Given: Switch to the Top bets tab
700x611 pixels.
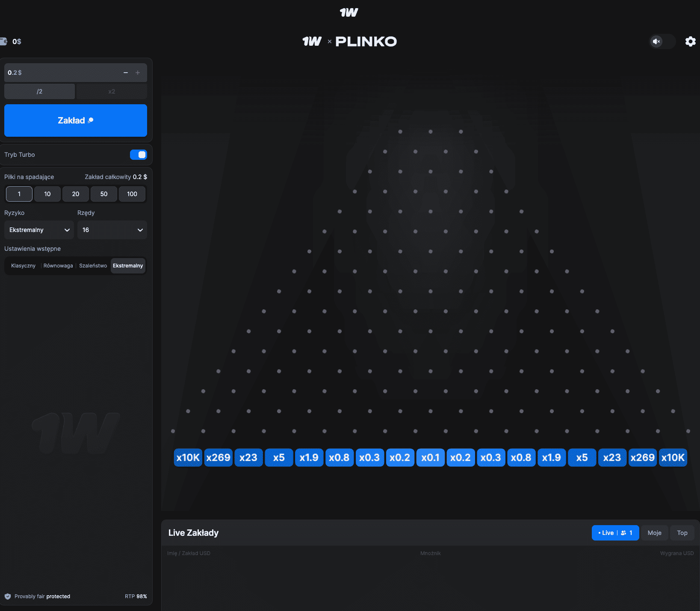Looking at the screenshot, I should pos(682,533).
